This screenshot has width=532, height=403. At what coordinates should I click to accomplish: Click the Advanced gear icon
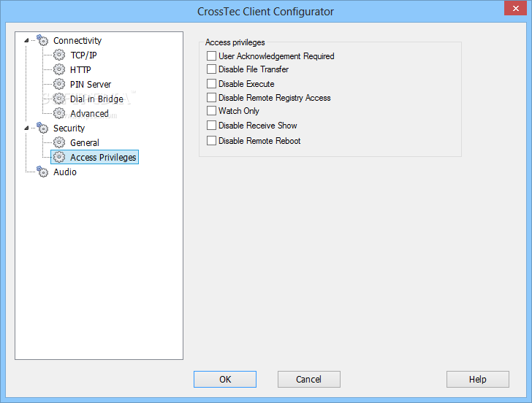pyautogui.click(x=59, y=113)
